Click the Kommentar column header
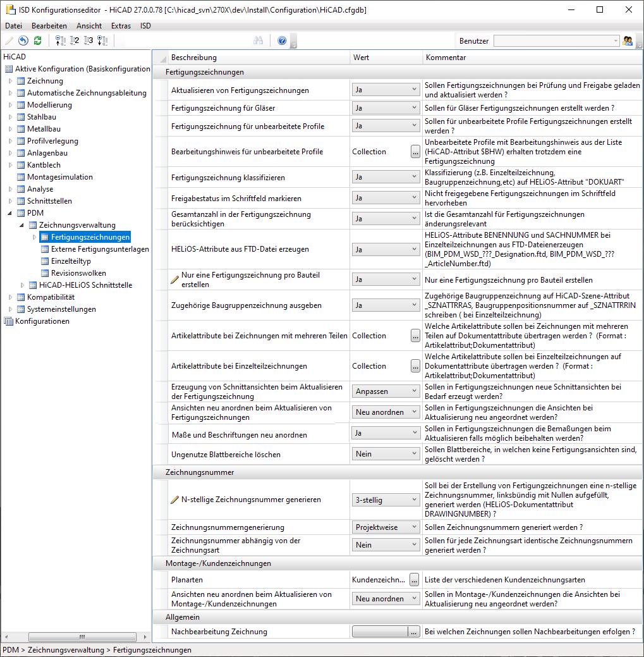The height and width of the screenshot is (657, 644). [x=533, y=58]
